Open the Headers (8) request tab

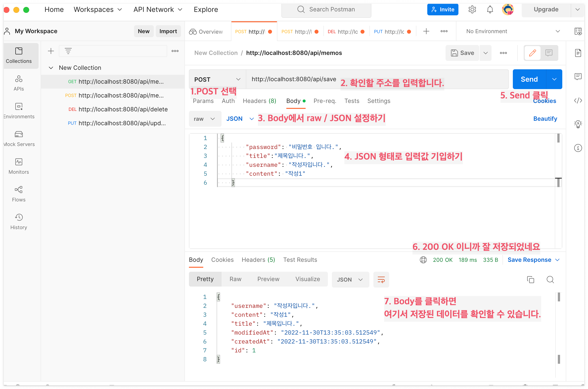(259, 101)
